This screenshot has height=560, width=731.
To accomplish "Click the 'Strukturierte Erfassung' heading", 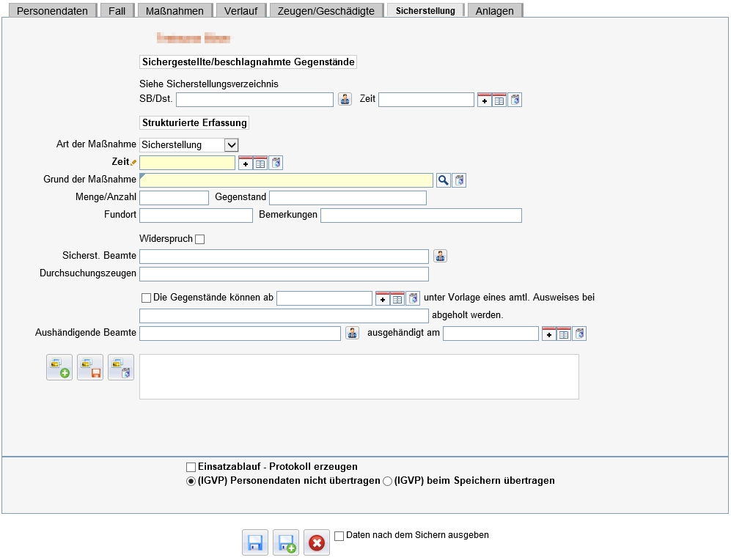I will tap(194, 122).
